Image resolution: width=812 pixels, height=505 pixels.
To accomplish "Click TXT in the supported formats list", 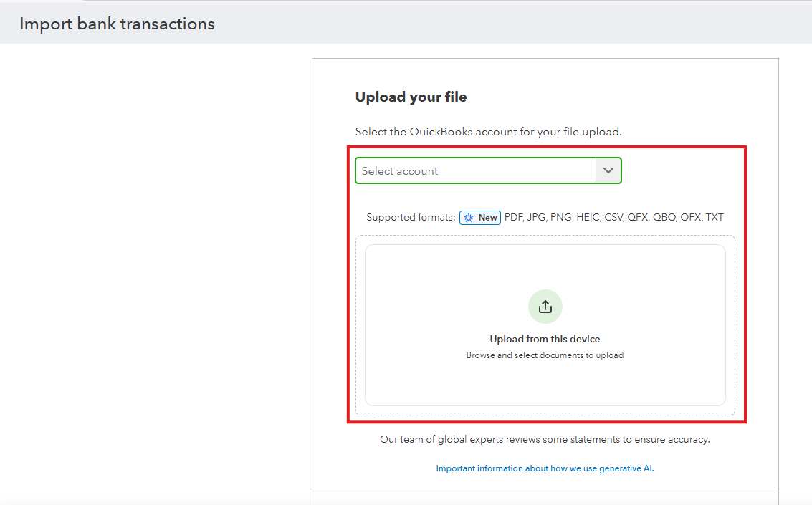I will (x=715, y=217).
